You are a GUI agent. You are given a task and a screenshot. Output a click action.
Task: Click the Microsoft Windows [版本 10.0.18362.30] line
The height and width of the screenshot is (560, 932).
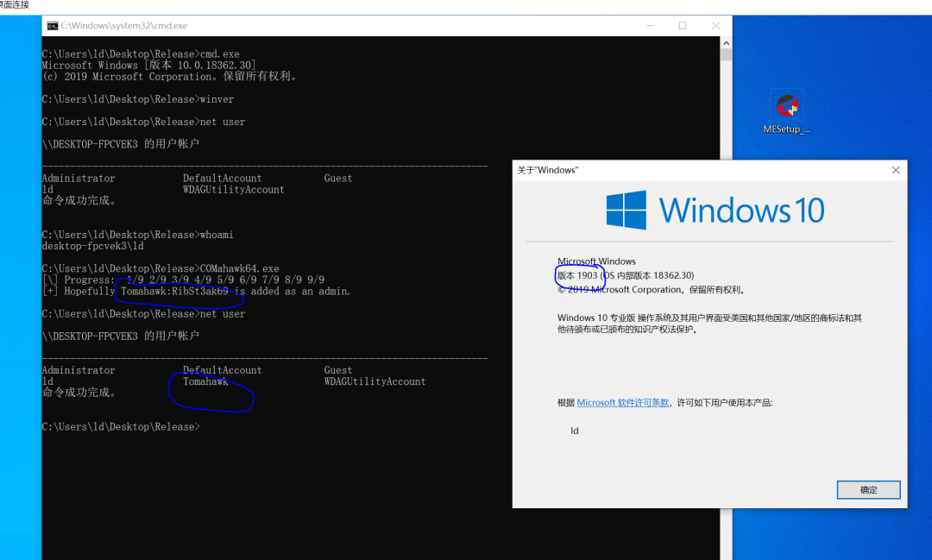[x=149, y=66]
